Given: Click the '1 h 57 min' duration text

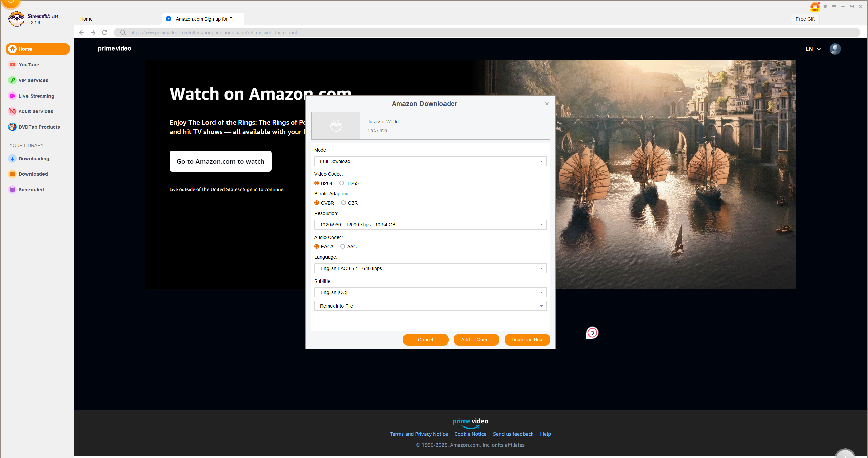Looking at the screenshot, I should point(377,130).
